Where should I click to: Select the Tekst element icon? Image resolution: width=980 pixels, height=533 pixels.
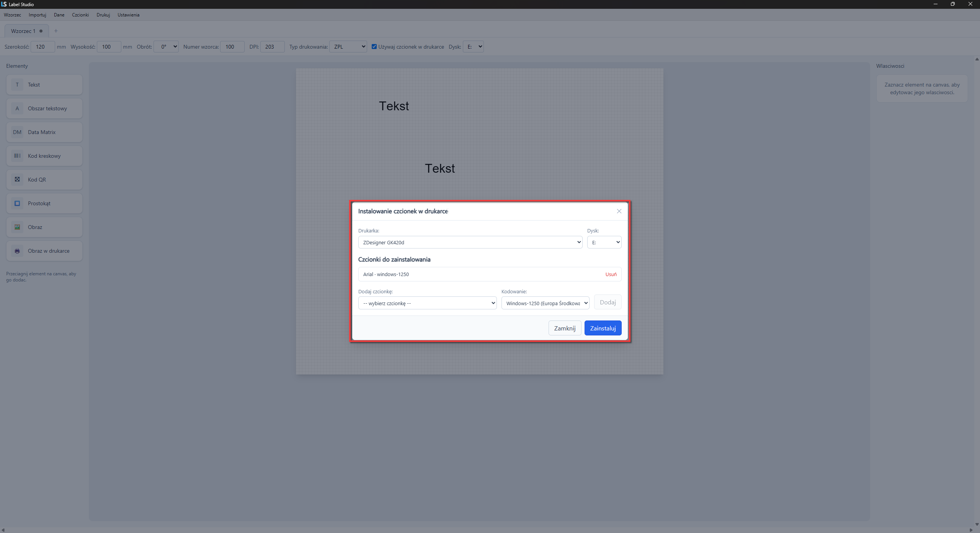click(x=17, y=85)
